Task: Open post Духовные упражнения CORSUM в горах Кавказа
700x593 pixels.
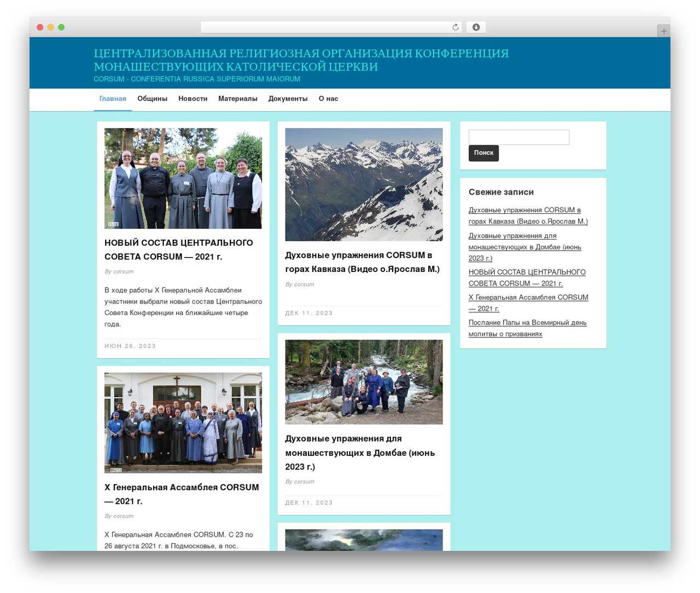Action: click(363, 262)
